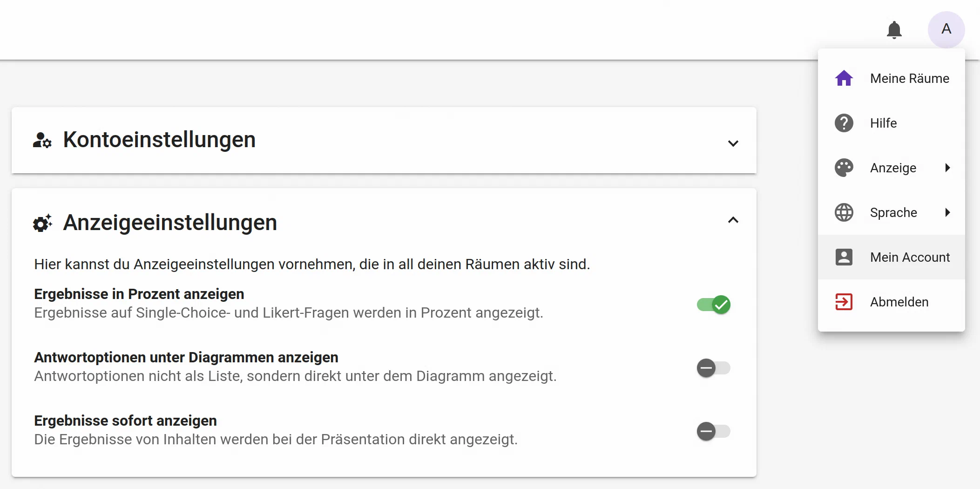Click the globe icon next to Sprache
This screenshot has width=980, height=489.
[x=844, y=212]
